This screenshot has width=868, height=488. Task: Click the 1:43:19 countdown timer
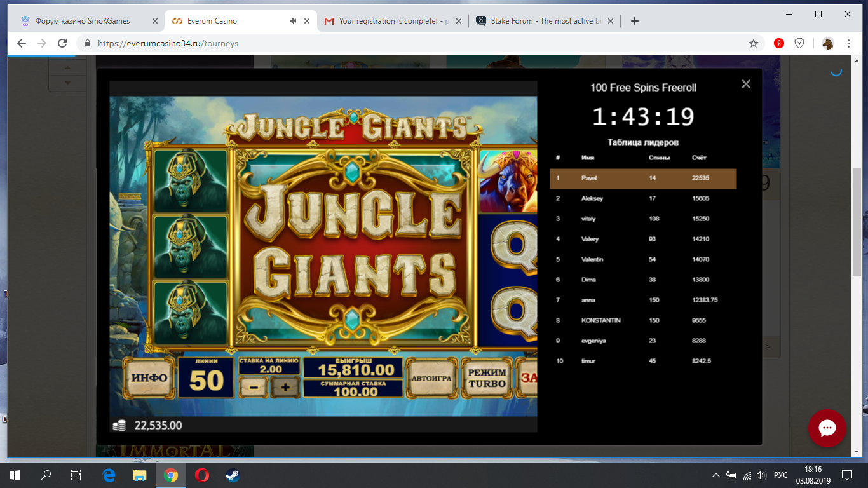[x=643, y=117]
